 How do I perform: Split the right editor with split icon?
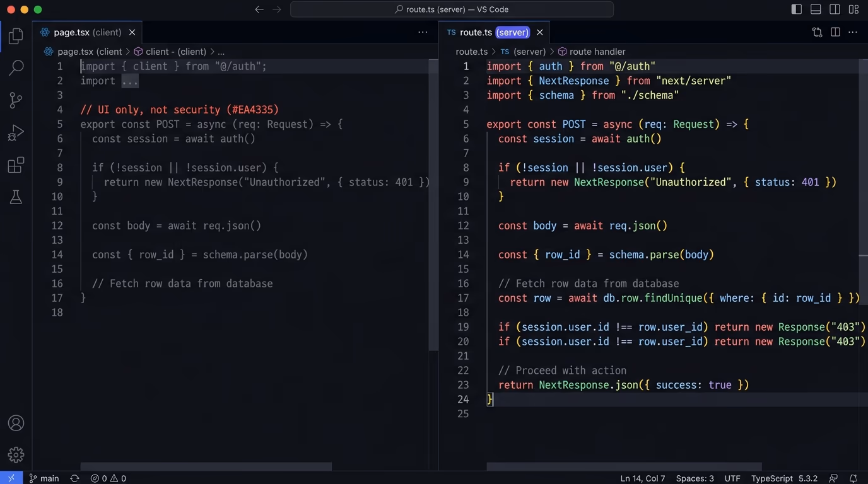835,32
